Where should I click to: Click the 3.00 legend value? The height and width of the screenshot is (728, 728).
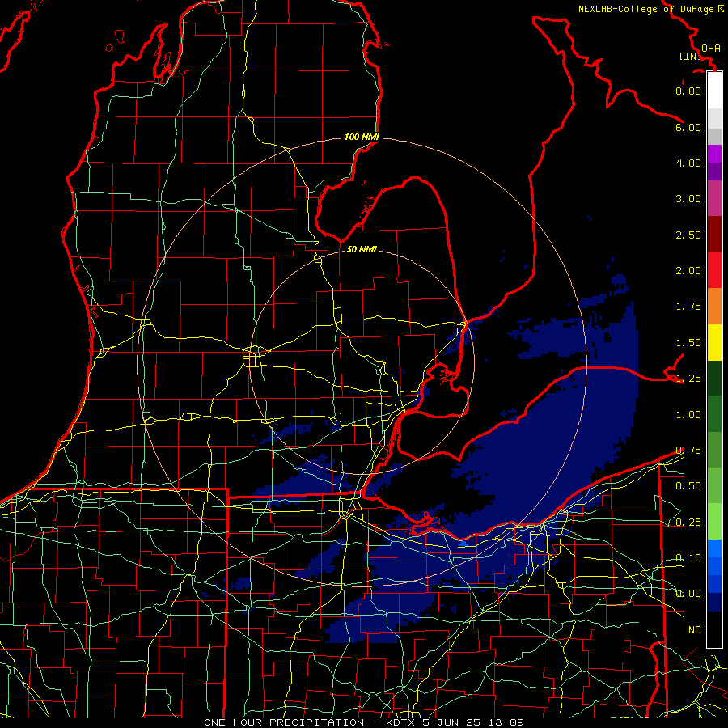point(688,198)
